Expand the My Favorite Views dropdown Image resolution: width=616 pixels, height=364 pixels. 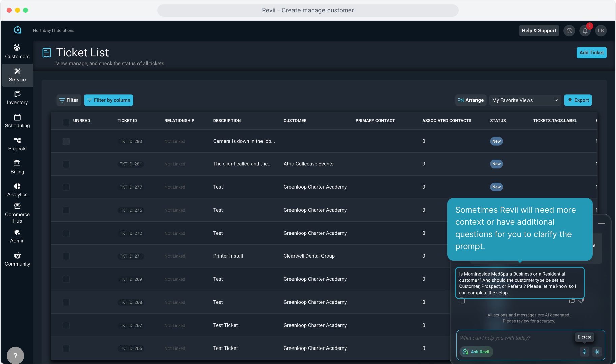tap(525, 100)
